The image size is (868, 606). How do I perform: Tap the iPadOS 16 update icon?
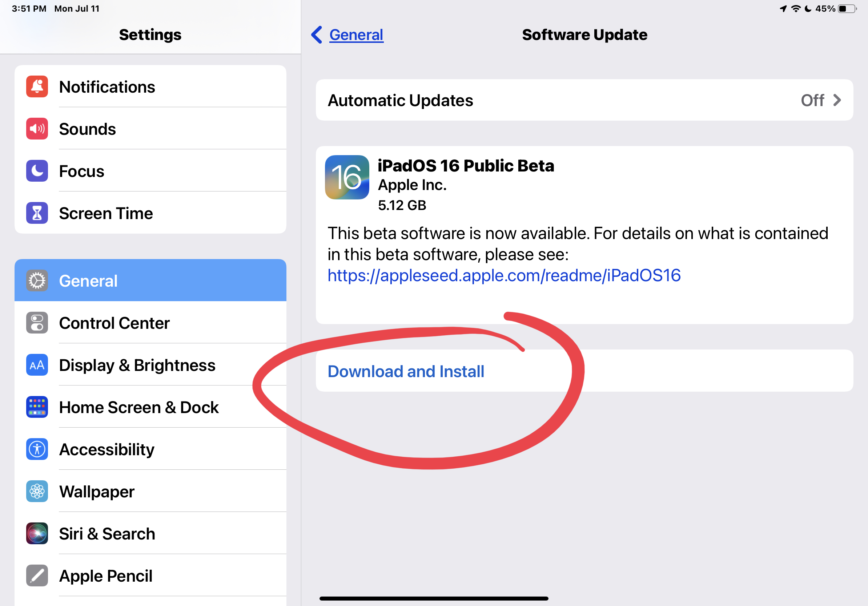point(347,177)
